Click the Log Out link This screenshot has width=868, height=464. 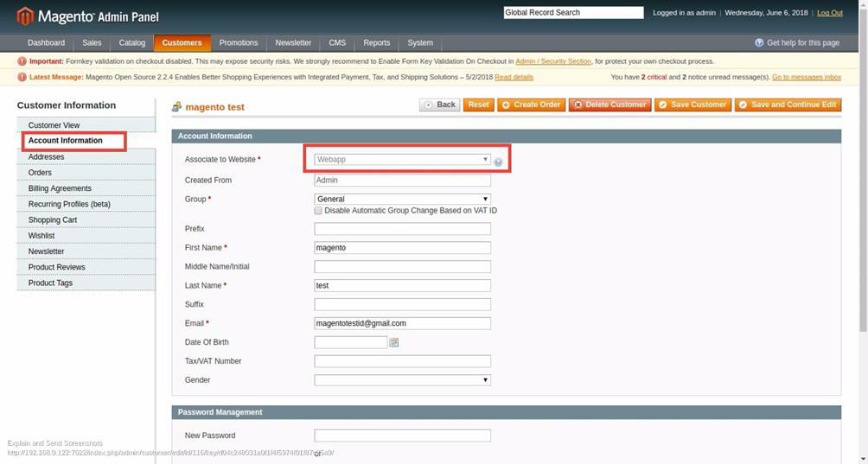(x=829, y=13)
